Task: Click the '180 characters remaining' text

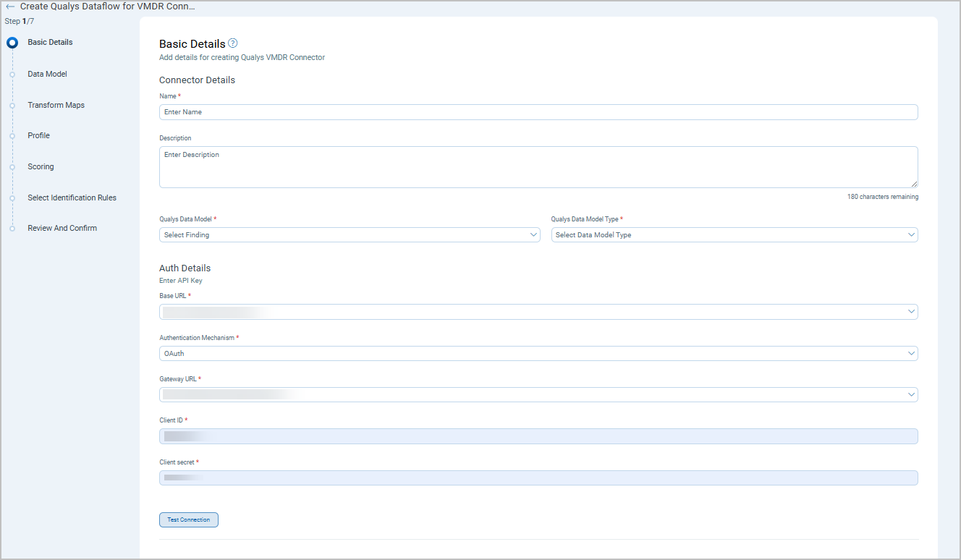Action: (883, 197)
